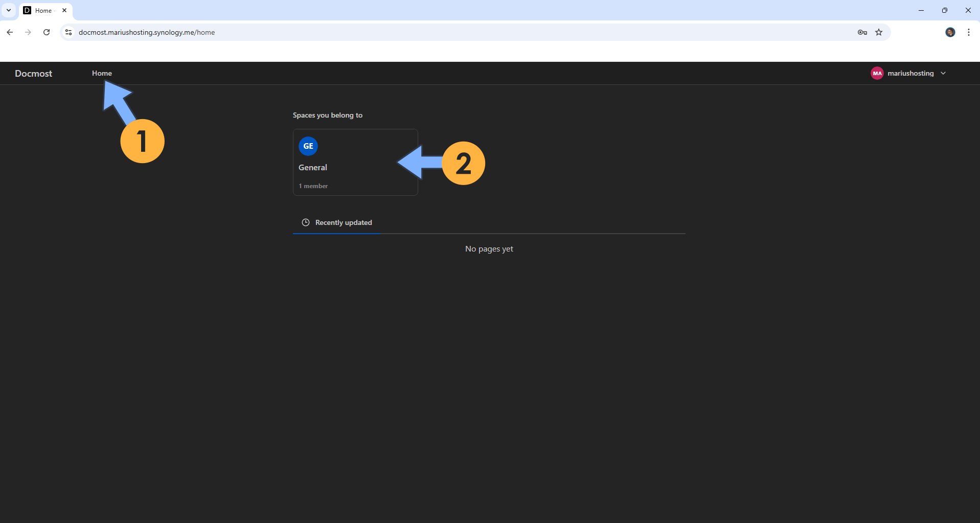Click the clock icon beside Recently updated
The height and width of the screenshot is (523, 980).
pos(306,222)
